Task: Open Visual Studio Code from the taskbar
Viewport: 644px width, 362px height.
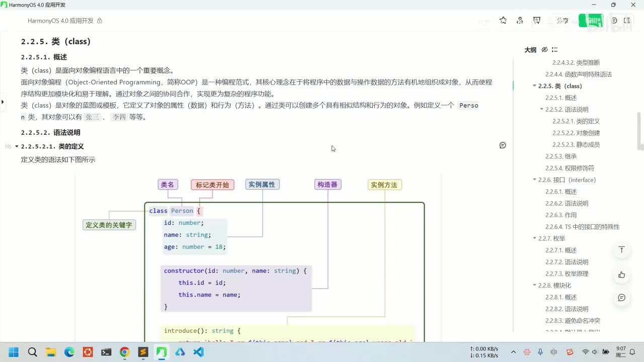Action: (198, 352)
